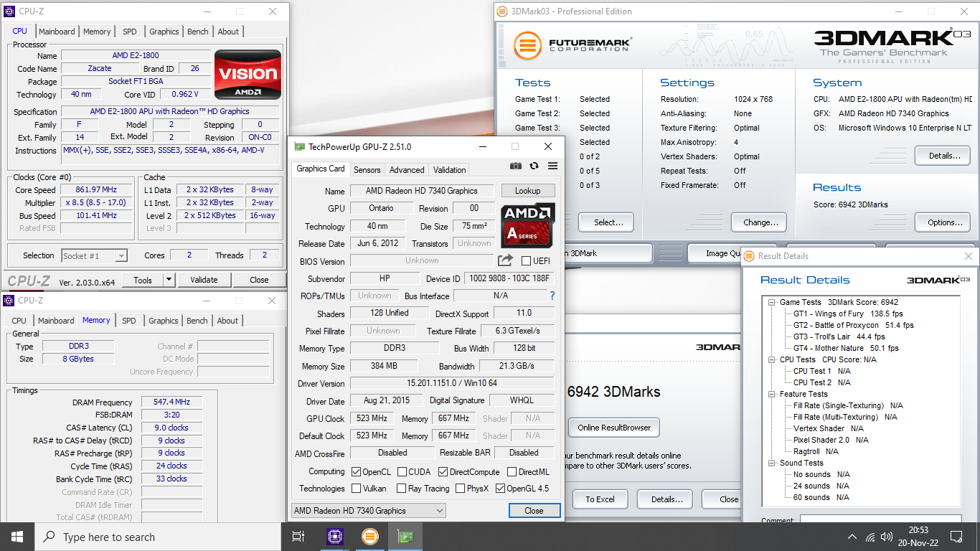The image size is (980, 551).
Task: Collapse the CPU Tests tree node
Action: click(x=772, y=359)
